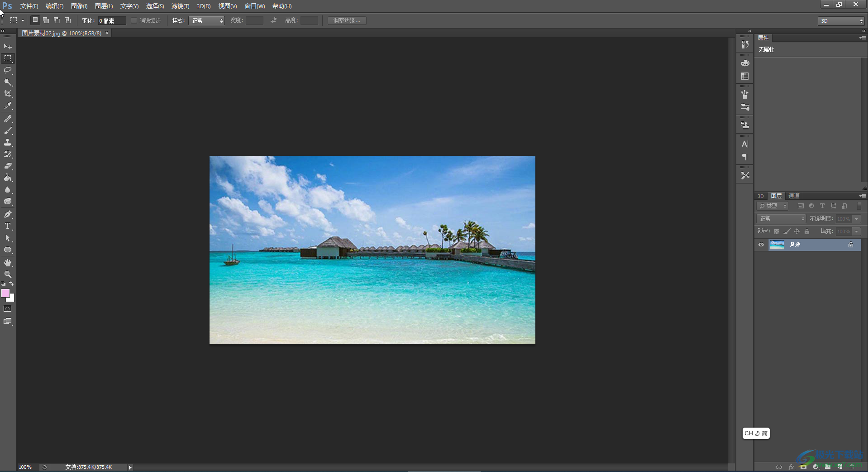Image resolution: width=868 pixels, height=472 pixels.
Task: Click the add layer style fx icon
Action: 791,467
